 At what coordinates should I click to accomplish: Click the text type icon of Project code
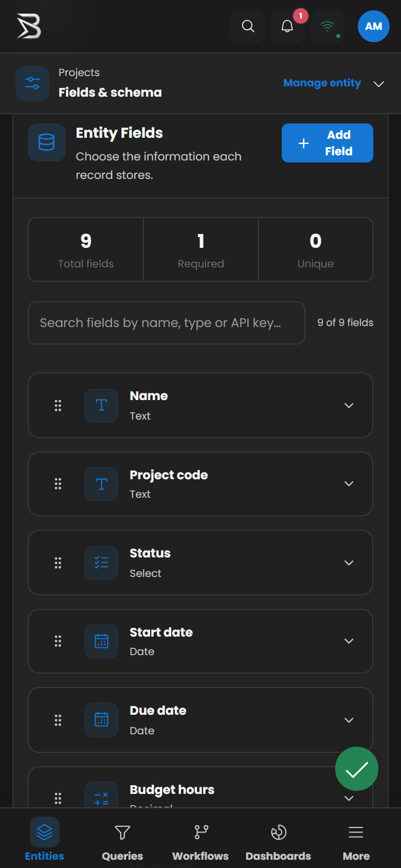click(x=101, y=483)
